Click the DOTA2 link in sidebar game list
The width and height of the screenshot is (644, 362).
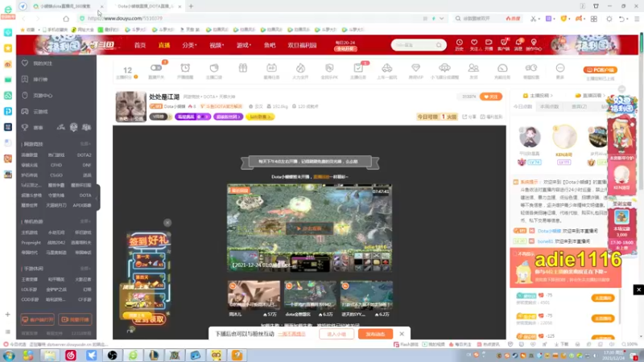[x=85, y=155]
